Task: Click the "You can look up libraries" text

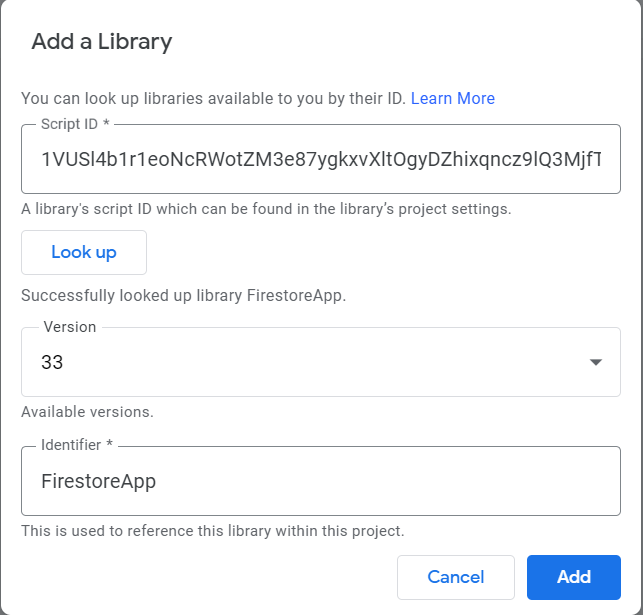Action: tap(213, 98)
